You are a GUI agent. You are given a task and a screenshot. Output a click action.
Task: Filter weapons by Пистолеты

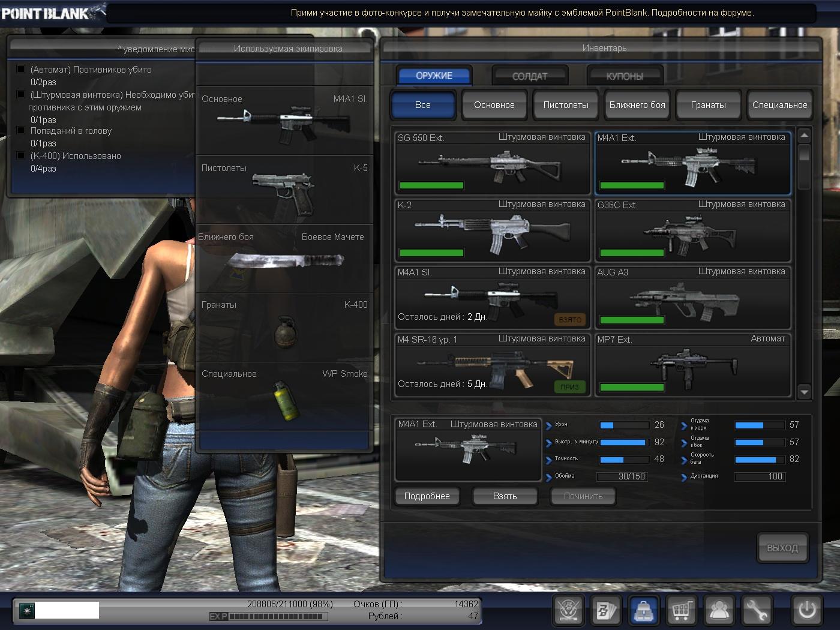(565, 105)
